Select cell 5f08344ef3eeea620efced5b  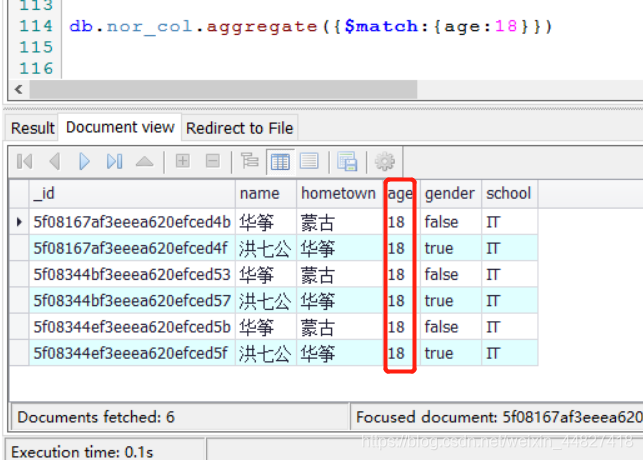[x=132, y=327]
